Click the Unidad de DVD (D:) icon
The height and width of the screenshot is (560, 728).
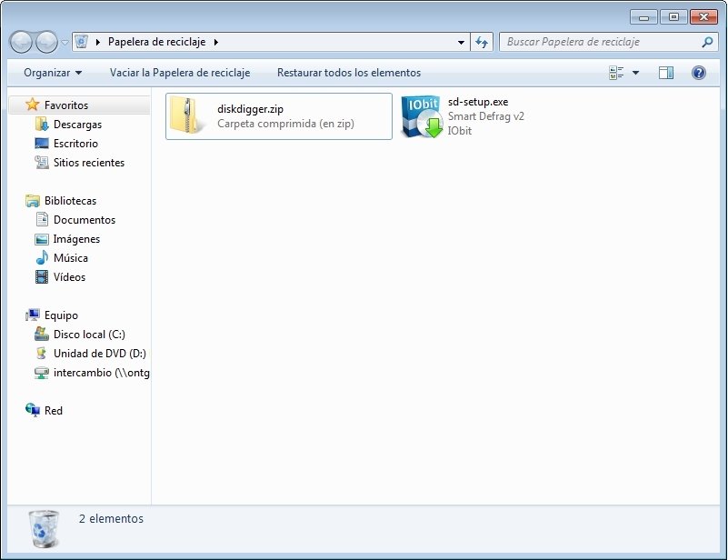coord(41,353)
